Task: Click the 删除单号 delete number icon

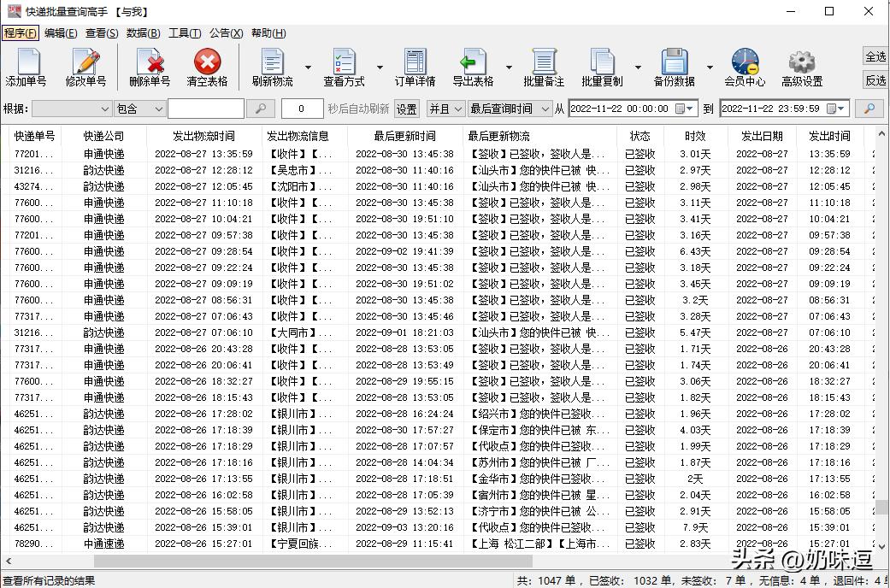Action: (x=150, y=64)
